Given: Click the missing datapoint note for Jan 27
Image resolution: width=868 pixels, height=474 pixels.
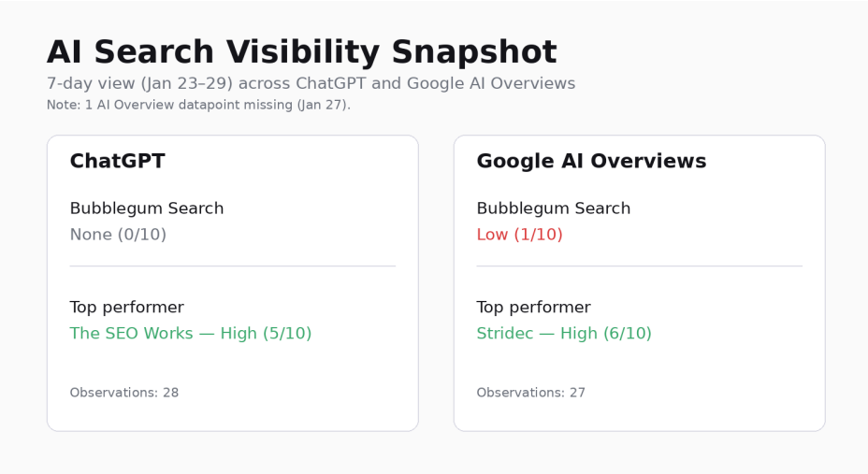Looking at the screenshot, I should (198, 105).
